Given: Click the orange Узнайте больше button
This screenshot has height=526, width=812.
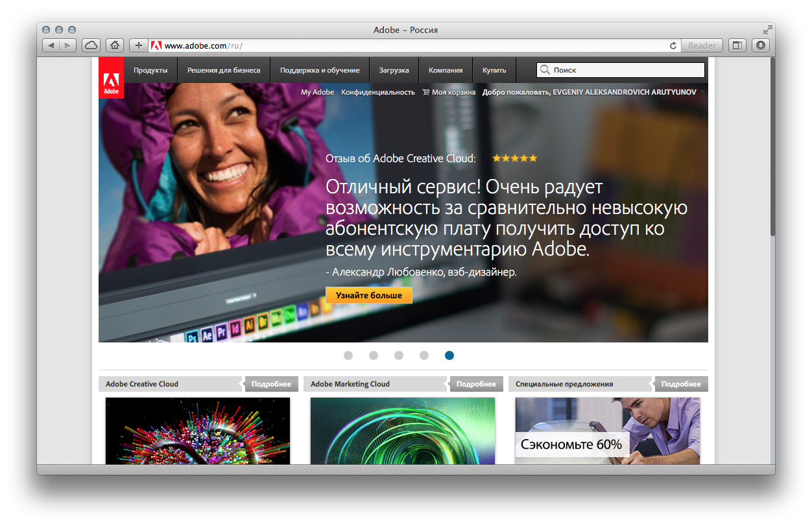Looking at the screenshot, I should click(x=368, y=295).
